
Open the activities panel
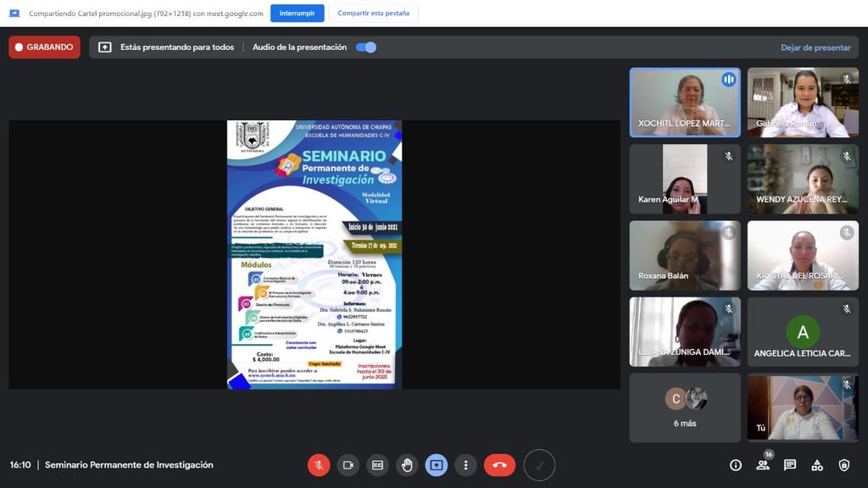tap(817, 465)
